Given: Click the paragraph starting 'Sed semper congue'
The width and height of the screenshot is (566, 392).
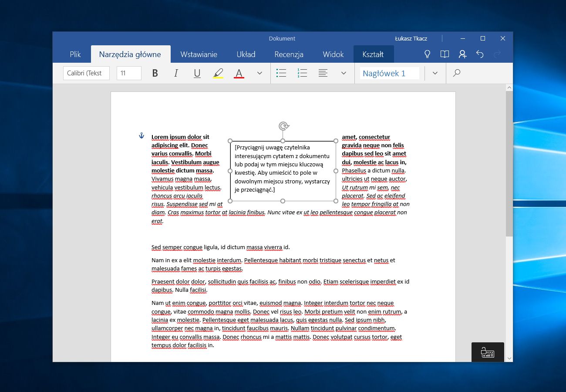Looking at the screenshot, I should [x=221, y=247].
